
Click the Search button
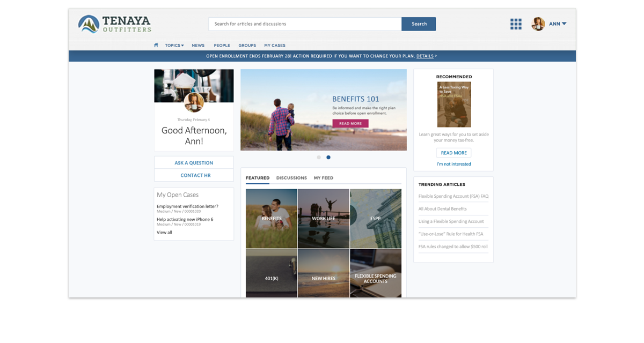pyautogui.click(x=419, y=24)
